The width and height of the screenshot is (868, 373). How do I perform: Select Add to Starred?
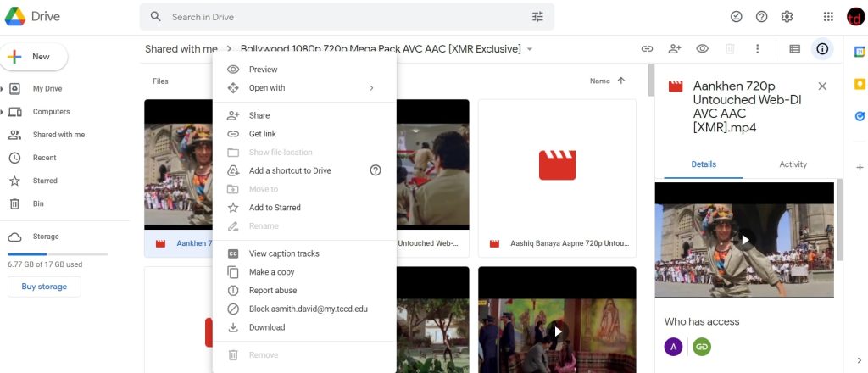(304, 208)
